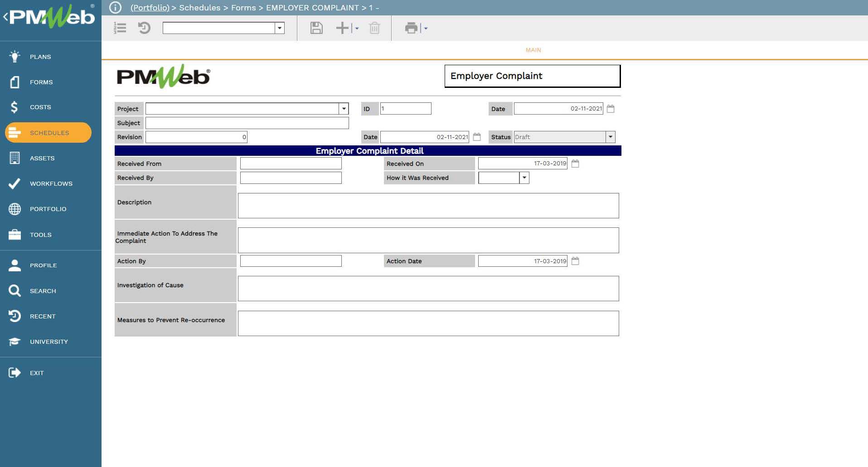The image size is (868, 467).
Task: Open the Portfolio globe menu
Action: click(x=15, y=209)
